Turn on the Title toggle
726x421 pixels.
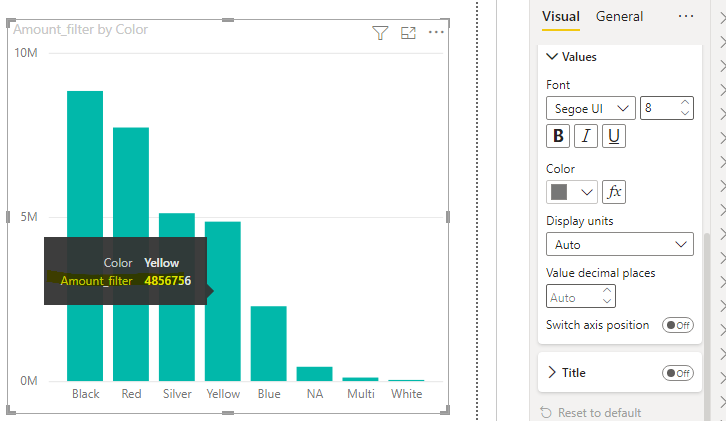[x=678, y=373]
